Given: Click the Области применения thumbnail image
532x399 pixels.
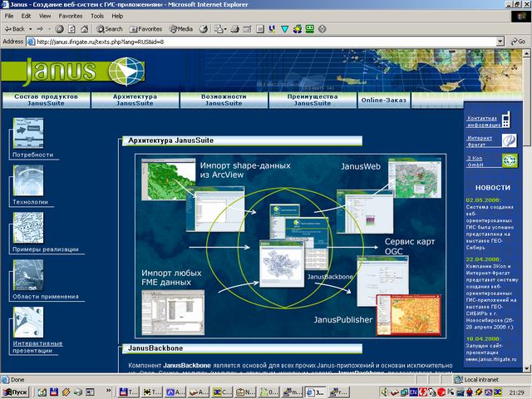Looking at the screenshot, I should coord(28,275).
